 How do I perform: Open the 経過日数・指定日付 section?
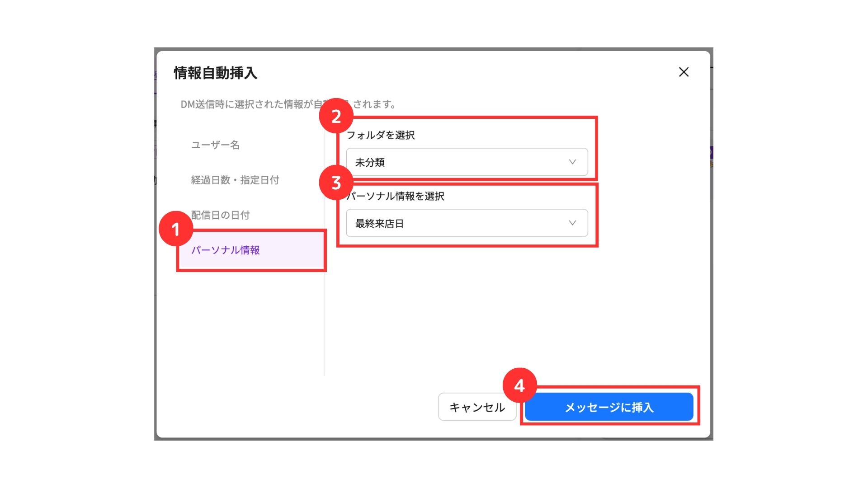pyautogui.click(x=235, y=180)
